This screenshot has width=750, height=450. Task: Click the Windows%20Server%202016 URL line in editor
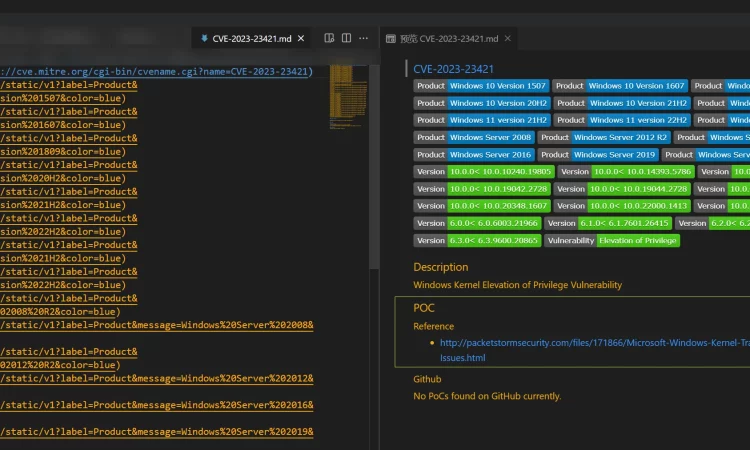(x=156, y=405)
